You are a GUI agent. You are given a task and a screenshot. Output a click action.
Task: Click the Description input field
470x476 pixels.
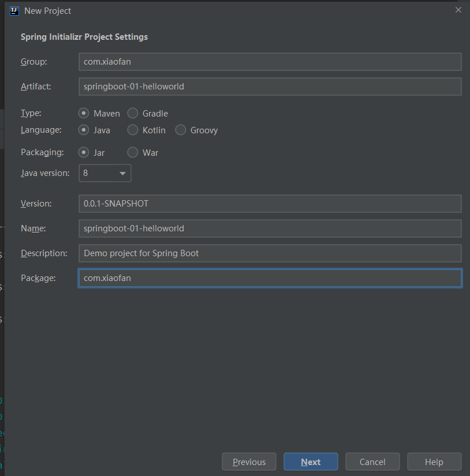[x=270, y=253]
